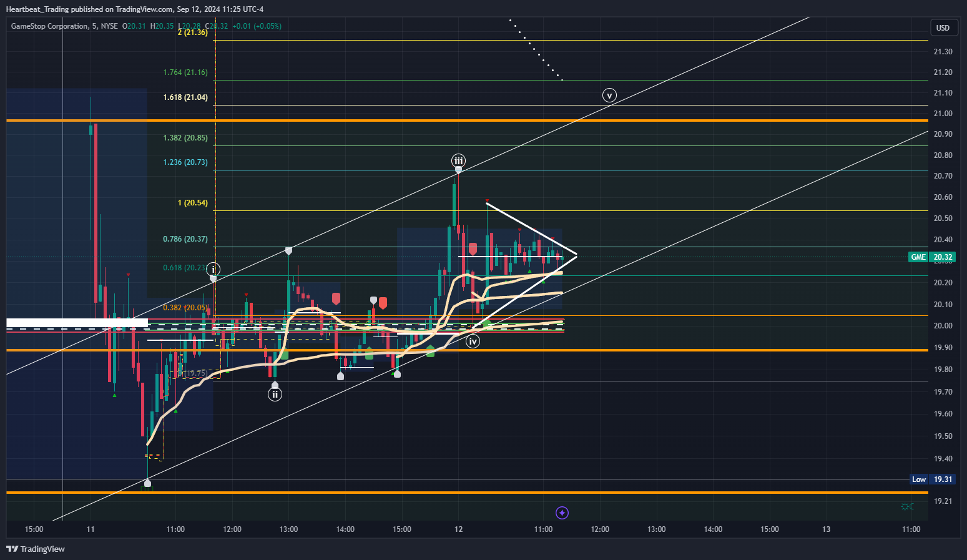The height and width of the screenshot is (560, 967).
Task: Click 21.00 on the price axis
Action: tap(943, 114)
